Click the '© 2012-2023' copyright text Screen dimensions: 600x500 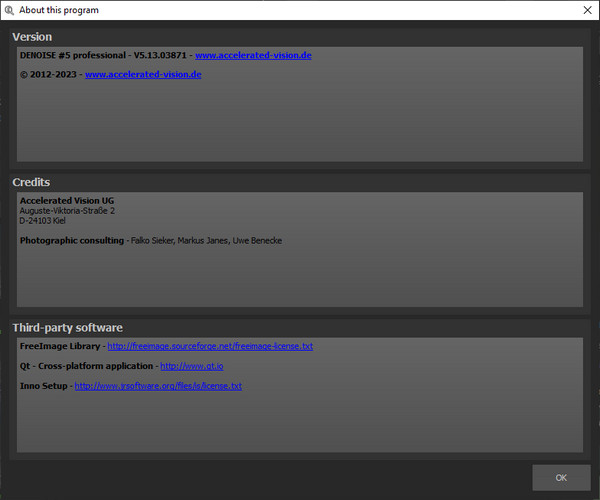pyautogui.click(x=48, y=75)
